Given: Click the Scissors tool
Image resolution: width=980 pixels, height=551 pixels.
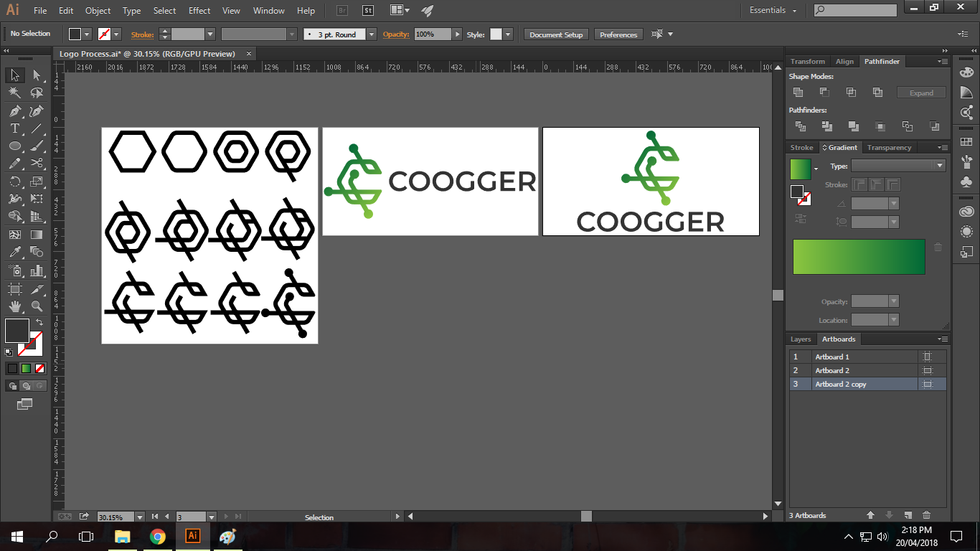Looking at the screenshot, I should [37, 164].
